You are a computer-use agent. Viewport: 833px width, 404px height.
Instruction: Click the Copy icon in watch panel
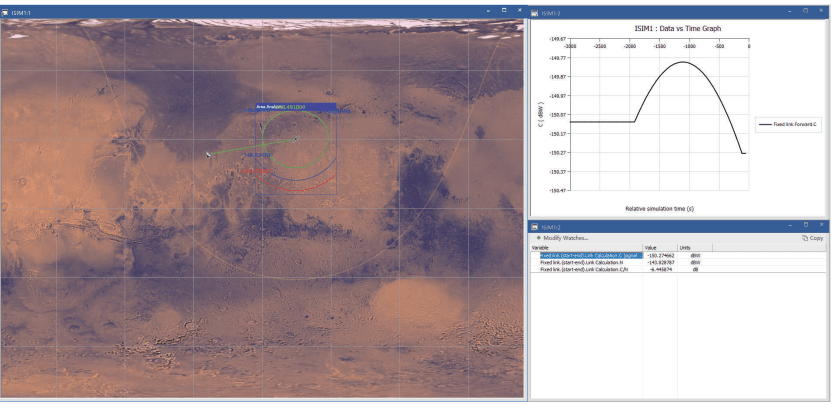pos(807,238)
